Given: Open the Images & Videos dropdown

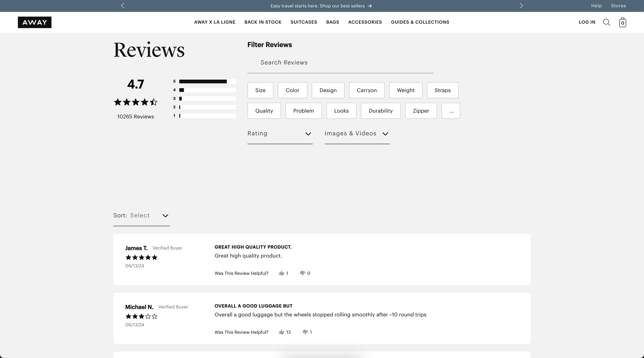Looking at the screenshot, I should click(356, 133).
